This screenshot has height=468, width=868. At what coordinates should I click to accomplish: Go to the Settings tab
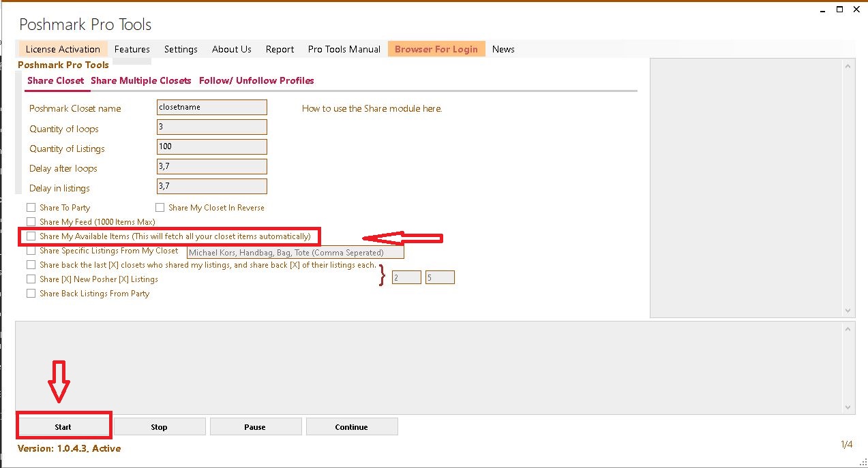click(181, 49)
